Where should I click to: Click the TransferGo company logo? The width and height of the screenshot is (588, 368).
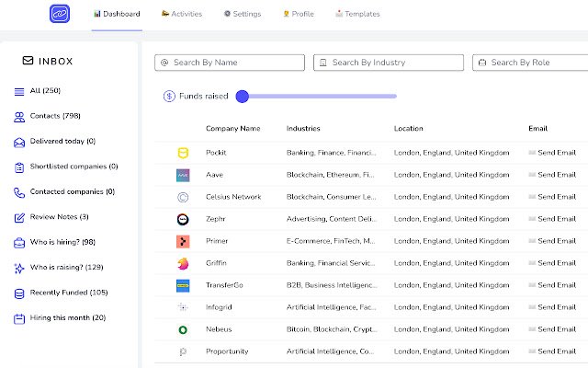(x=183, y=286)
